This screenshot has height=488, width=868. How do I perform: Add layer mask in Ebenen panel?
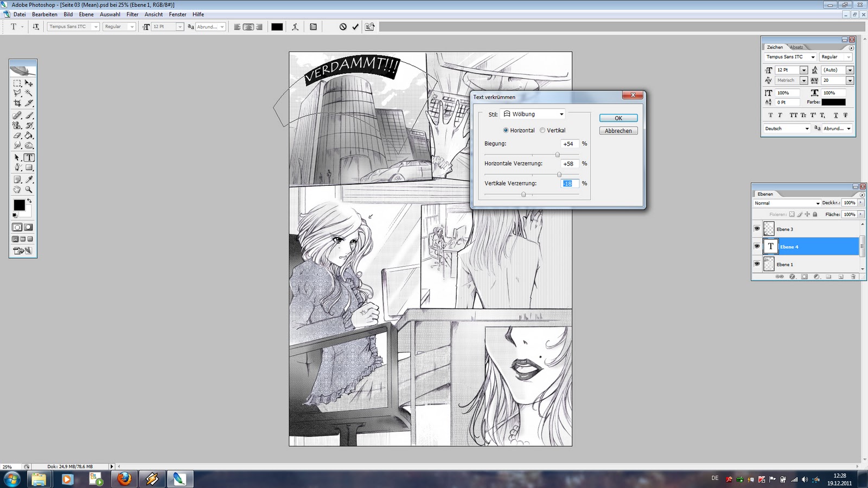(804, 277)
